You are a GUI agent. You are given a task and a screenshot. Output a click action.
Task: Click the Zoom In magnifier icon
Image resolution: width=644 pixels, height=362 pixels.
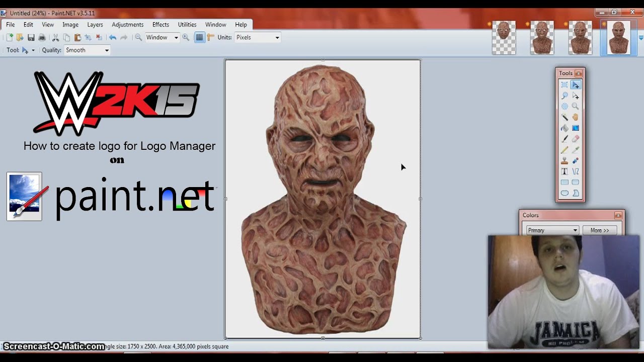pyautogui.click(x=186, y=37)
